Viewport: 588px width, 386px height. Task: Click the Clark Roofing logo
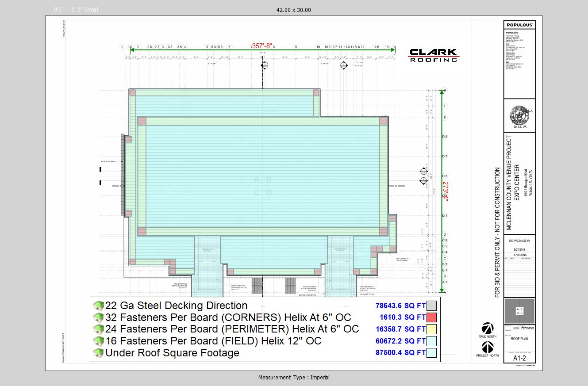point(433,55)
